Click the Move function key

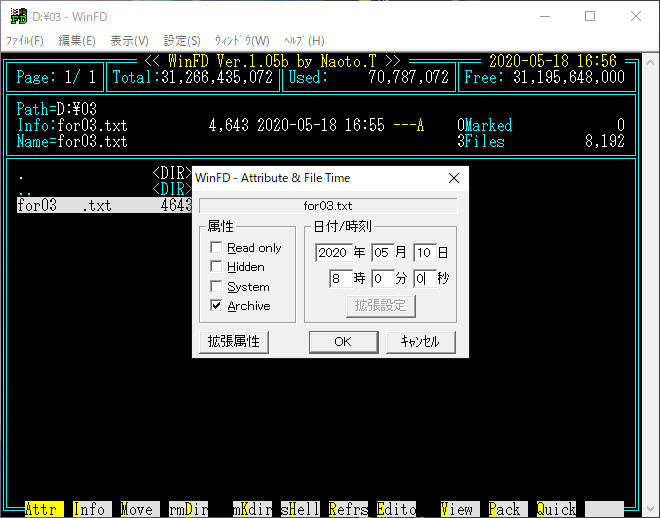(140, 509)
